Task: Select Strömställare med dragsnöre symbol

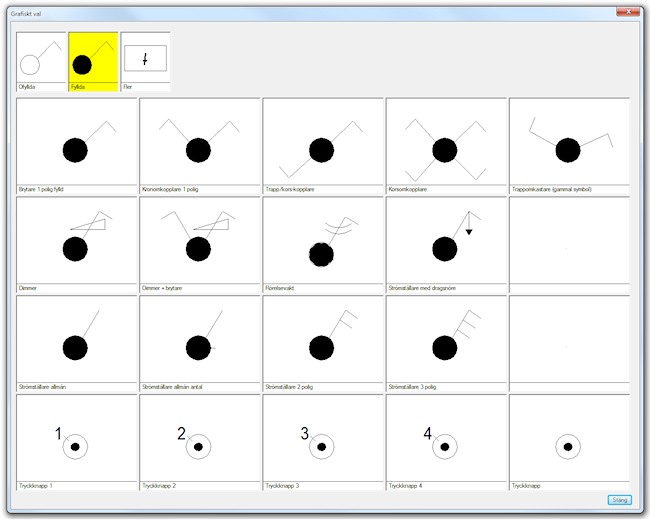Action: click(446, 243)
